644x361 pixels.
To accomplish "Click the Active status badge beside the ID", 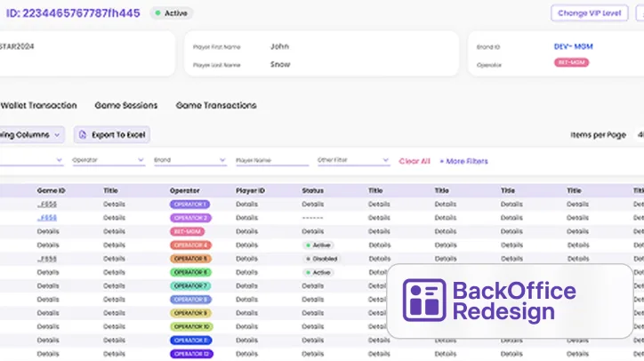I will point(172,13).
